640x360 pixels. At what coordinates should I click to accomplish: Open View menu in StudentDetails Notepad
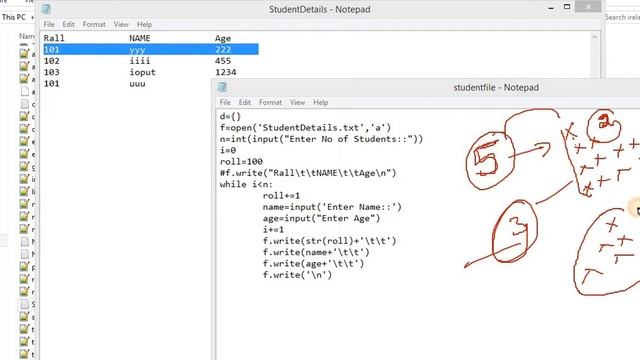121,24
